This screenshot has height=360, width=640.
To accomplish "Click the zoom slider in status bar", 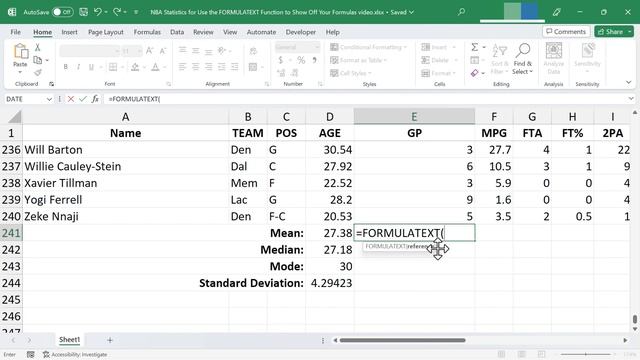I will [586, 354].
